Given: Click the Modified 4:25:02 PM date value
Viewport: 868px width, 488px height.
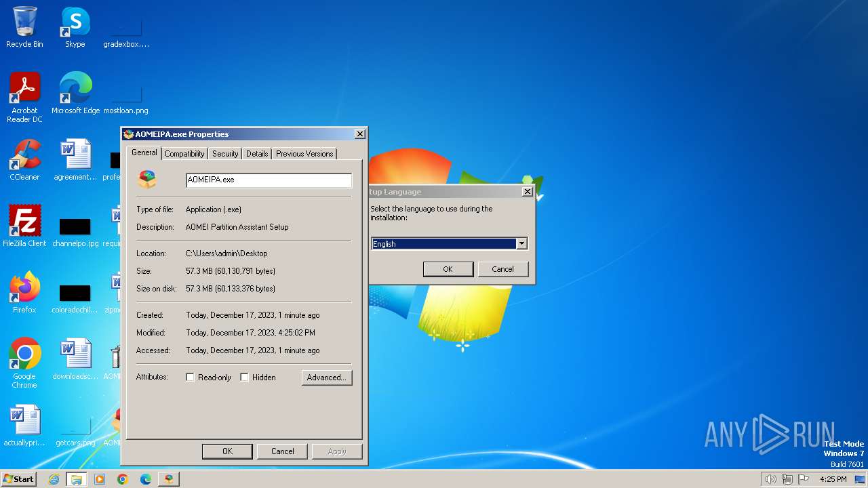Looking at the screenshot, I should tap(250, 333).
